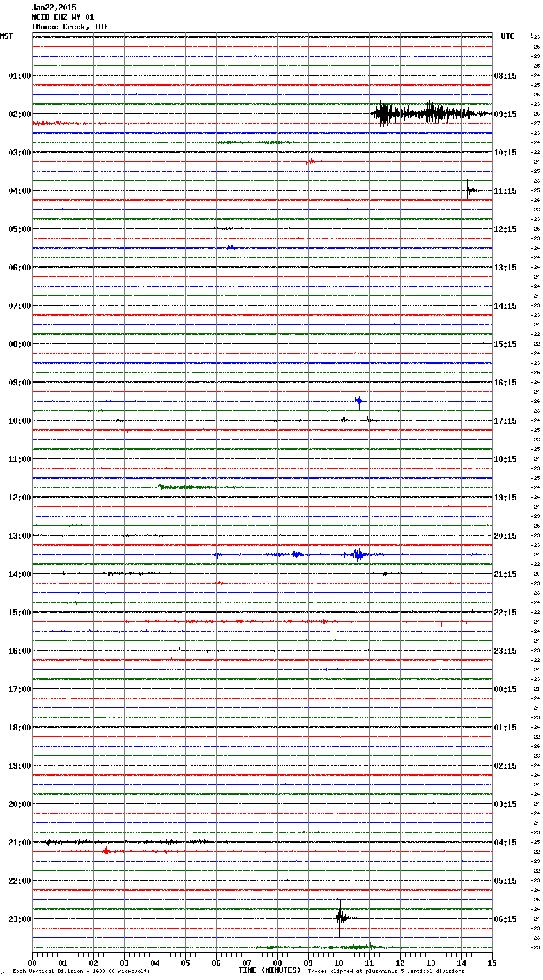
Task: Click the blue spike above the 10:00 trace
Action: [x=359, y=401]
